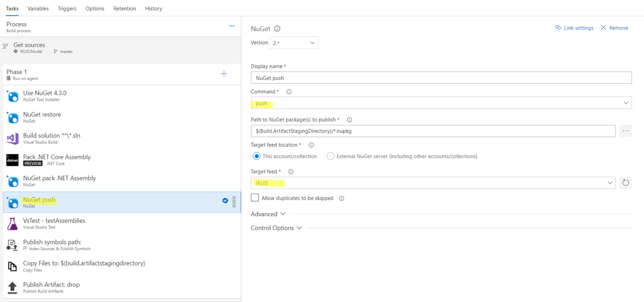The height and width of the screenshot is (302, 644).
Task: Click Link settings
Action: coord(574,28)
